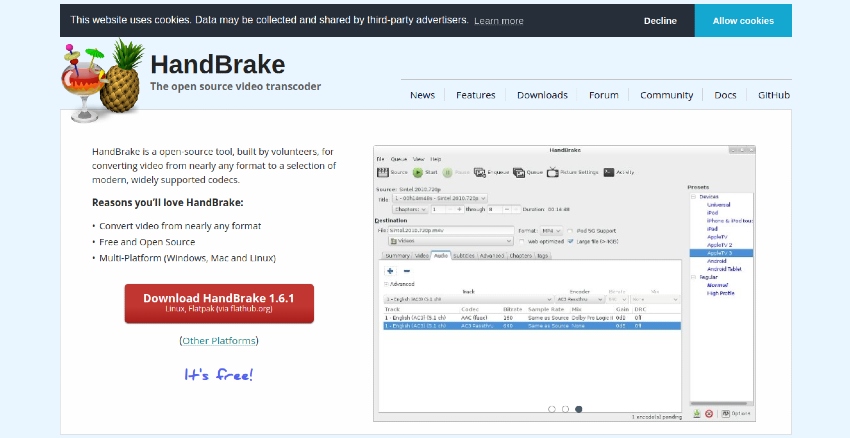
Task: Open the AC3 Passthru encoder dropdown
Action: 579,299
